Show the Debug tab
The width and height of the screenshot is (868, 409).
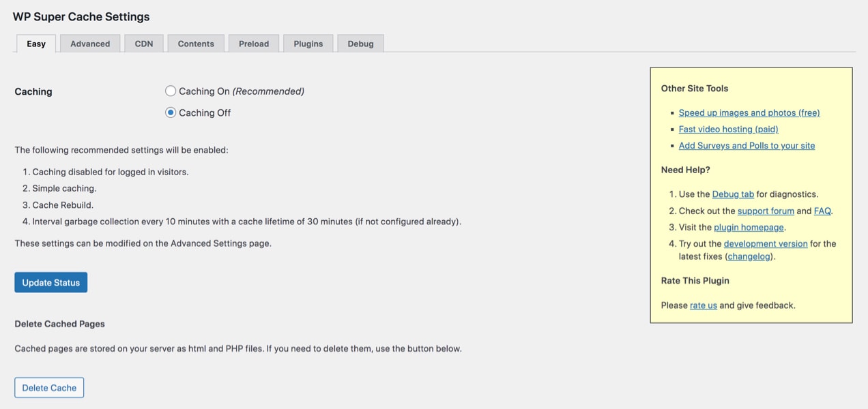360,44
